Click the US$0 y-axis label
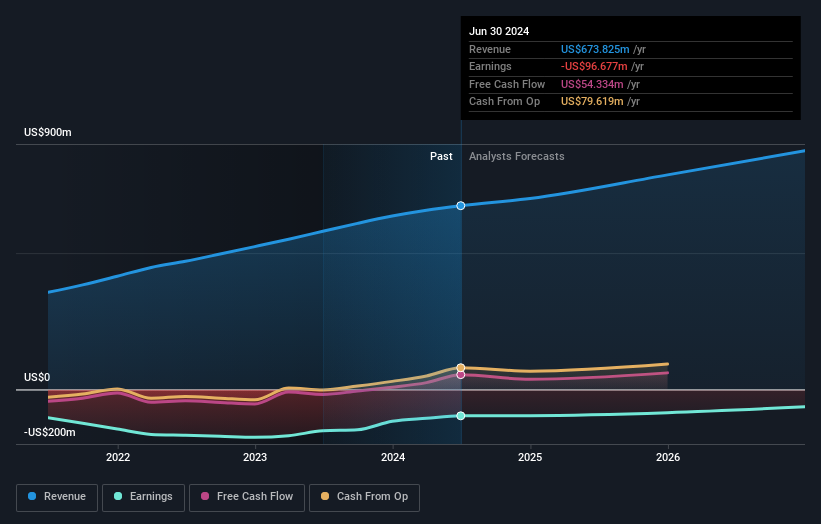Image resolution: width=821 pixels, height=524 pixels. click(37, 377)
